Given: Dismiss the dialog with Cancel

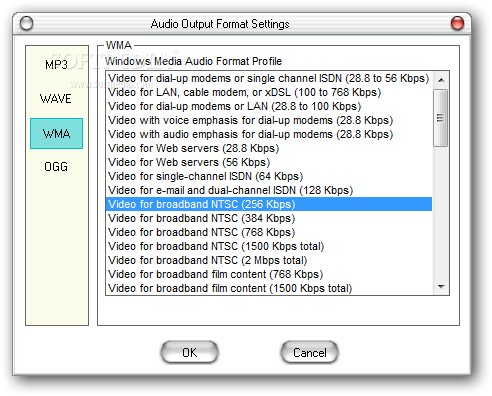Looking at the screenshot, I should pos(310,352).
